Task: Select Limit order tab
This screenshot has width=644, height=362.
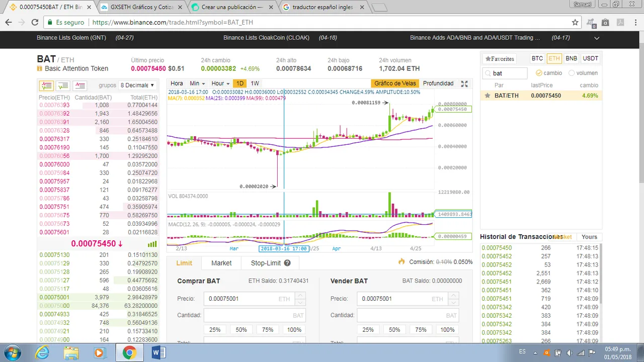Action: coord(184,263)
